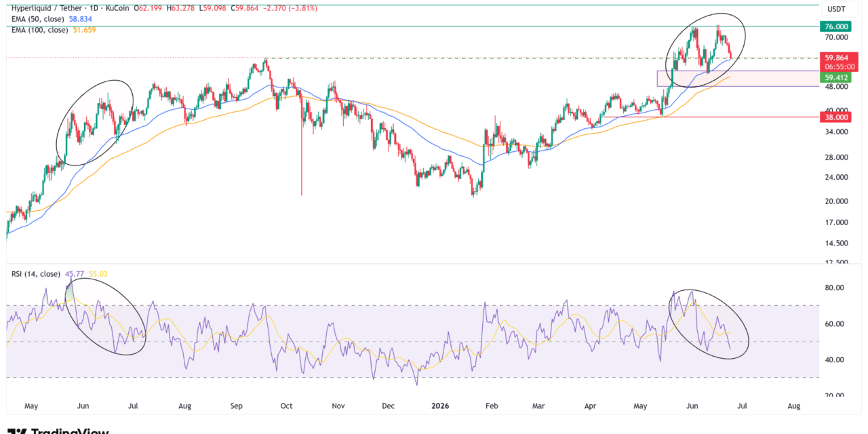Click the 24.000 price axis tick

tap(836, 178)
